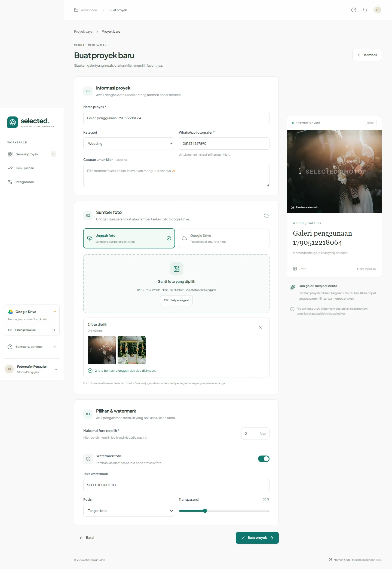Click the Semua proyek grid icon

point(10,154)
